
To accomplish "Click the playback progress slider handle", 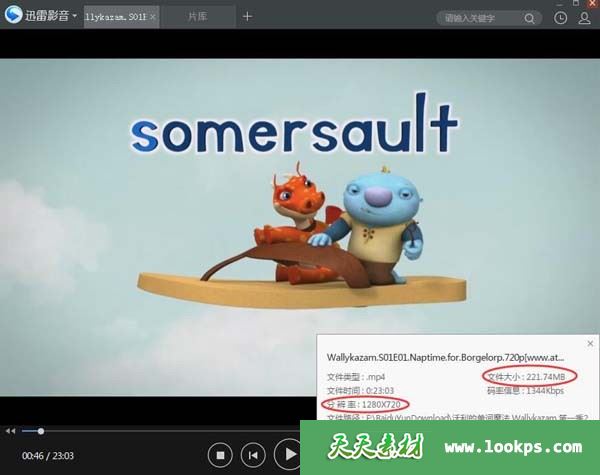I will coord(40,431).
